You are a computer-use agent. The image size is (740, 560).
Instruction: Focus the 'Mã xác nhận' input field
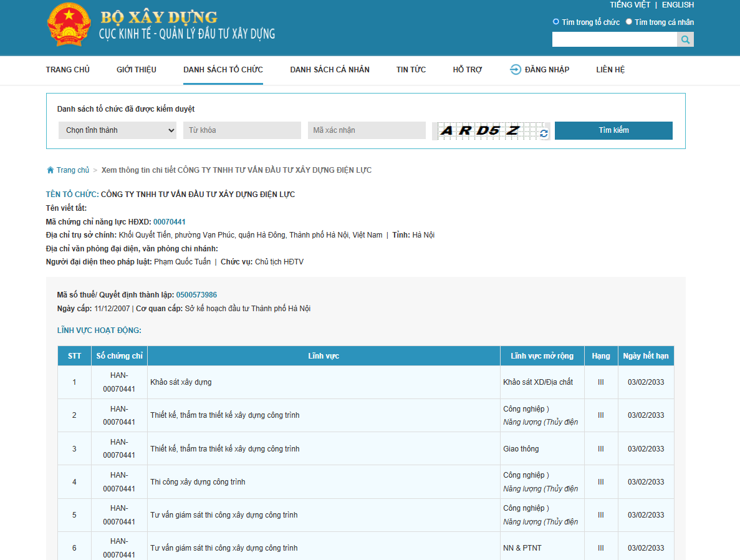pos(367,130)
